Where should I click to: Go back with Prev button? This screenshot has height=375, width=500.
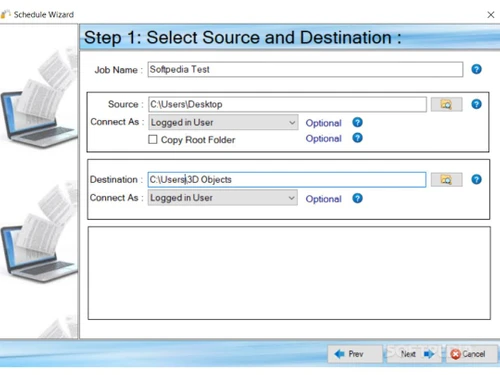(355, 354)
